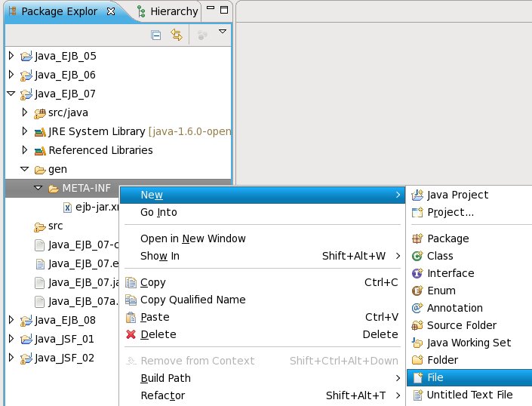
Task: Expand the Java_EJB_08 project
Action: tap(11, 319)
